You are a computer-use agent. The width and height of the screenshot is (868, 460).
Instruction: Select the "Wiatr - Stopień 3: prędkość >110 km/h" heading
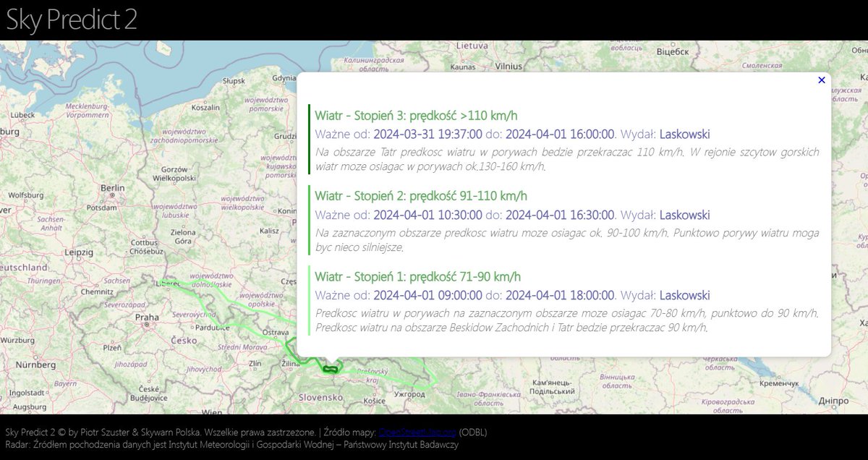[416, 116]
